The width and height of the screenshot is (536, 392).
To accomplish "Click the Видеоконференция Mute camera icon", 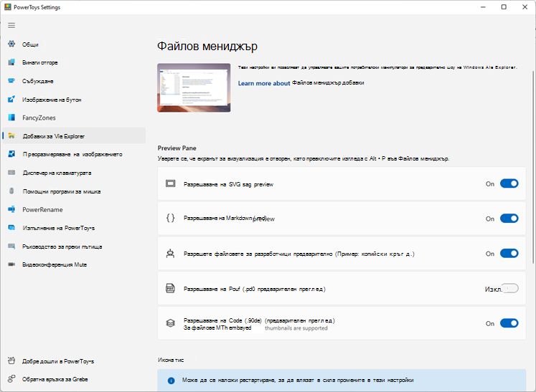I will 11,264.
